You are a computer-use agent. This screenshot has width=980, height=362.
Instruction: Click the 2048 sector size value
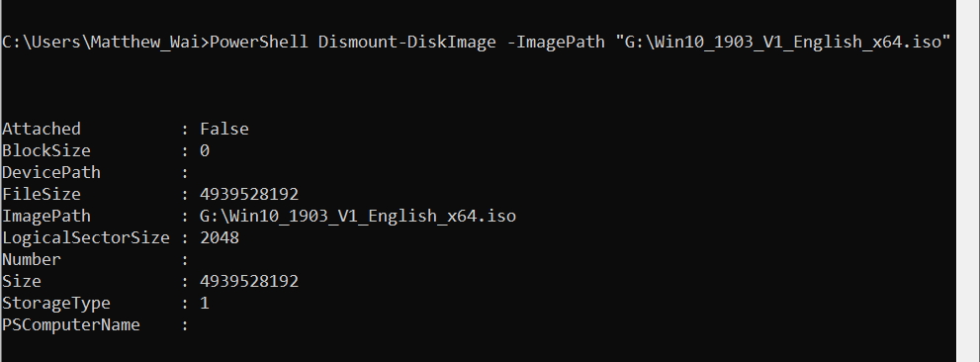(x=220, y=238)
